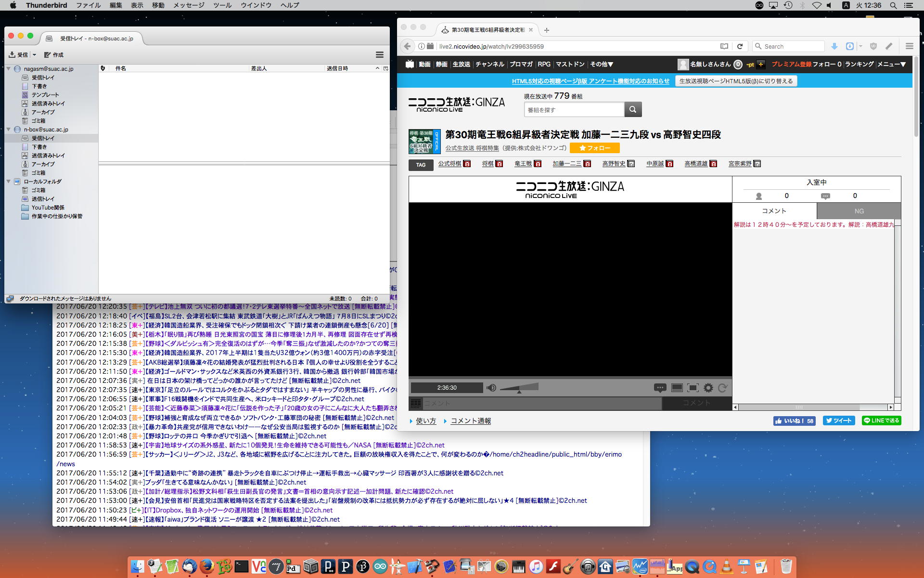Viewport: 924px width, 578px height.
Task: Mute the niconico player volume speaker
Action: pyautogui.click(x=491, y=388)
